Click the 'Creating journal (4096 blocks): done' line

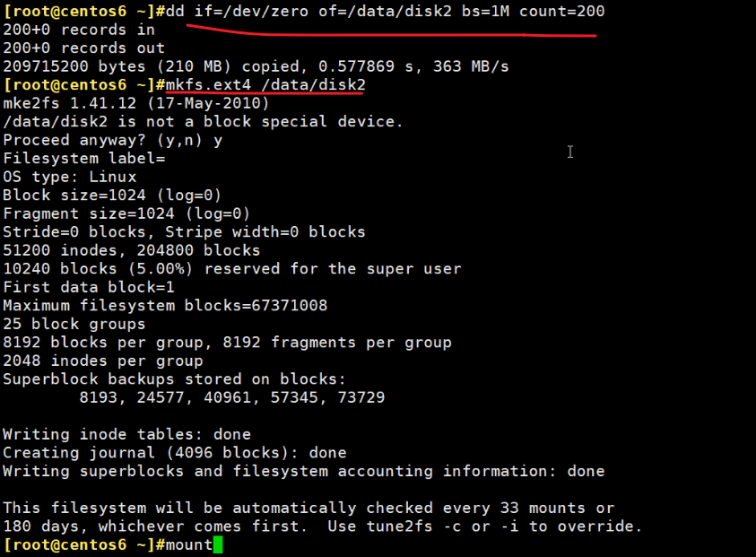(x=175, y=453)
